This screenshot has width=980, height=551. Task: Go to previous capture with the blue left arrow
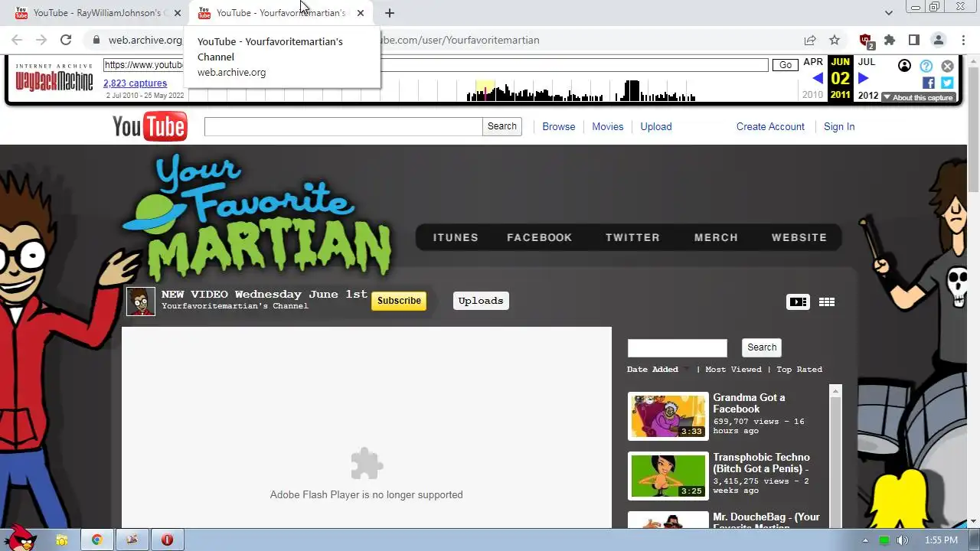click(x=817, y=78)
